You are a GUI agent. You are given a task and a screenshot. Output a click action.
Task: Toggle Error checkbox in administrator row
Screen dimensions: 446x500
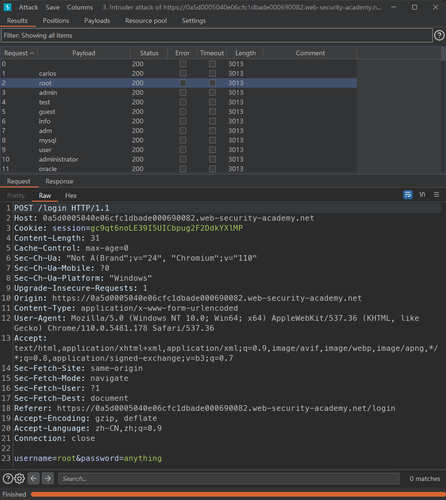point(183,159)
